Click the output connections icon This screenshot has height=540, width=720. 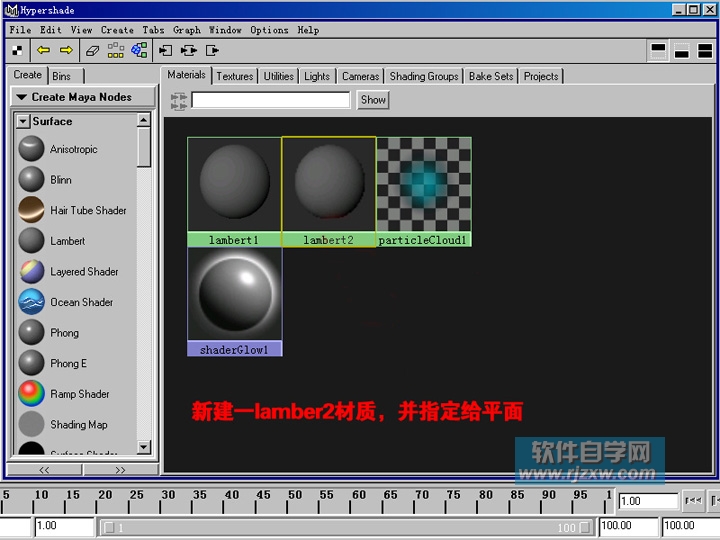(212, 51)
